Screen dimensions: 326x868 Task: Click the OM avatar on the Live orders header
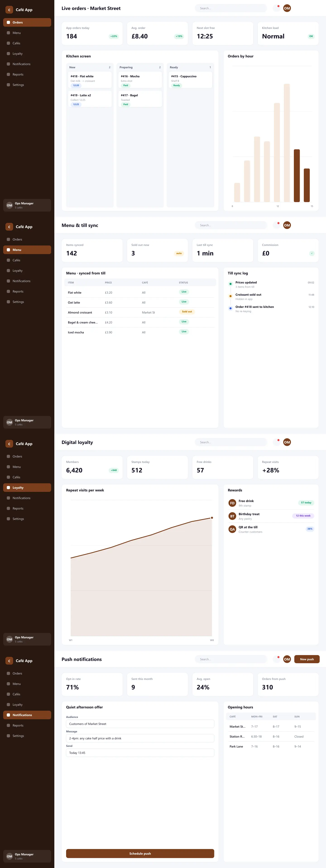[x=287, y=8]
